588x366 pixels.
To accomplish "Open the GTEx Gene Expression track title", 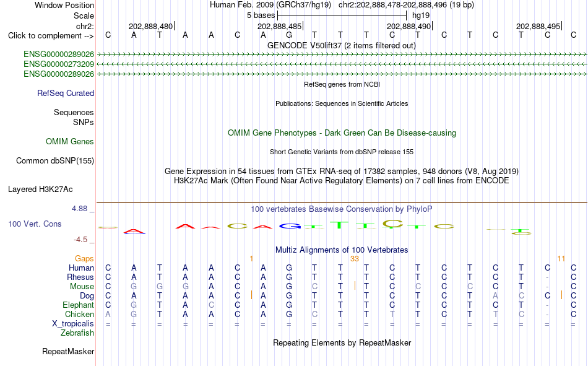I will click(342, 171).
